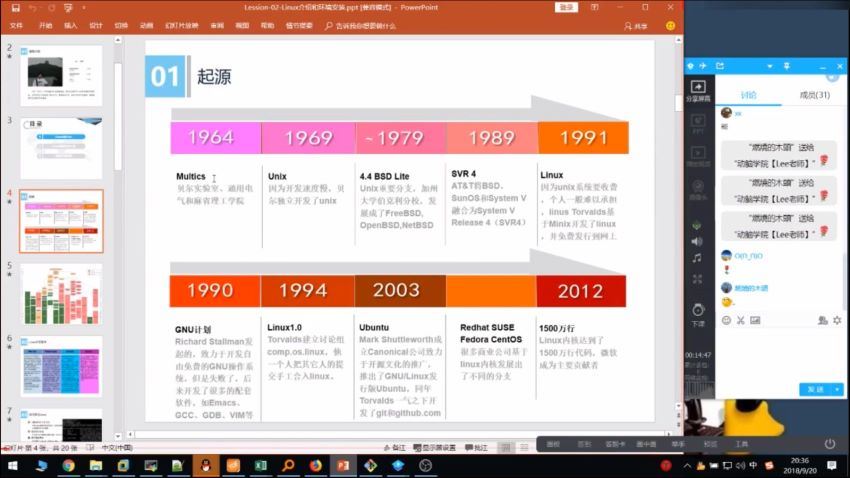
Task: Click the 1991 timeline block
Action: [x=583, y=138]
